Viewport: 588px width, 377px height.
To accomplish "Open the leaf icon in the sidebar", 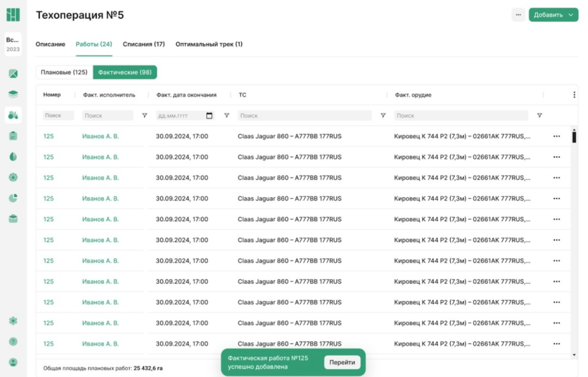I will pos(13,157).
